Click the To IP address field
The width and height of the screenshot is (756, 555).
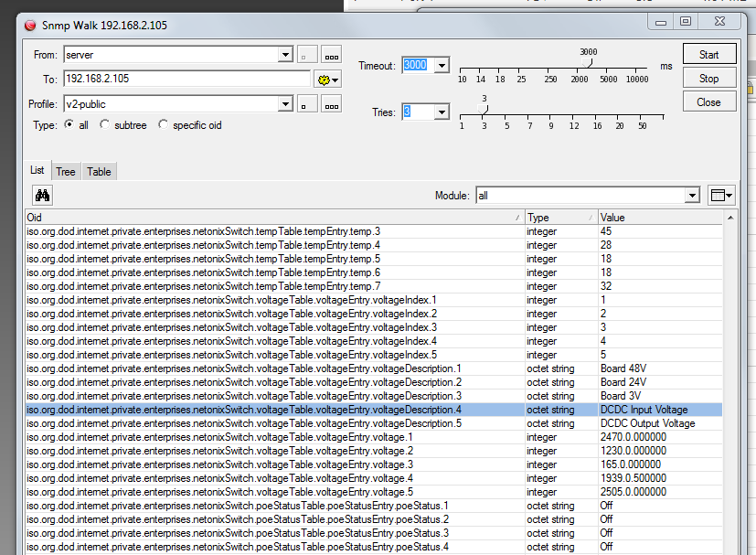[x=186, y=80]
